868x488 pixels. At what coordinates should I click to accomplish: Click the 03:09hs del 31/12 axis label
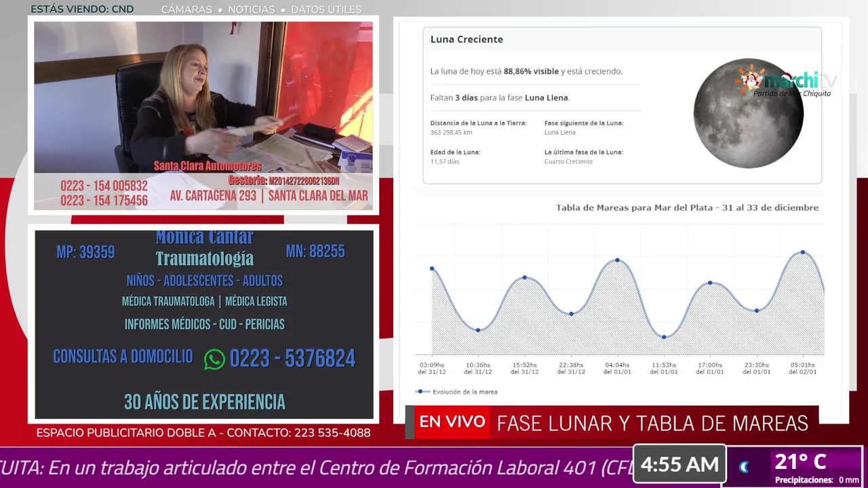(x=432, y=368)
